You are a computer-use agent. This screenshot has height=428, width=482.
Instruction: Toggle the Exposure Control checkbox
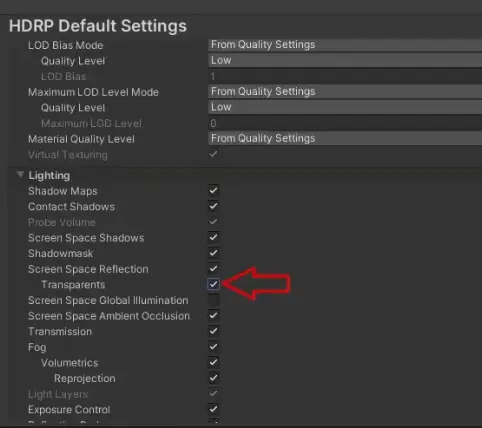[x=213, y=409]
